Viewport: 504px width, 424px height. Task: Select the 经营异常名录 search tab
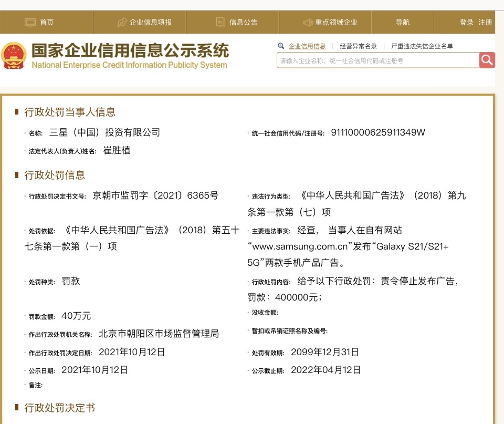(x=359, y=46)
